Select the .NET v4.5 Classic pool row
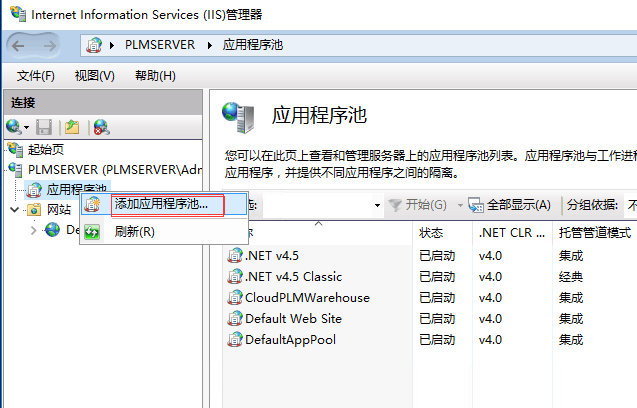637x408 pixels. tap(431, 277)
